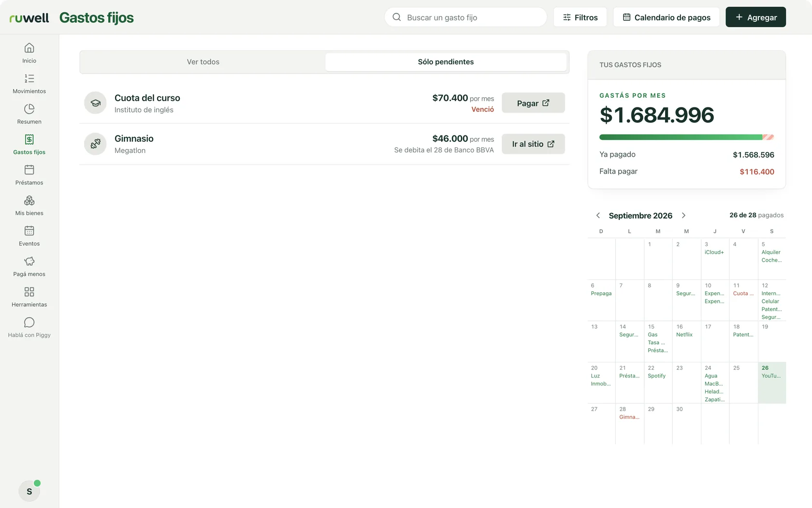Open Mis bienes sidebar icon
The image size is (812, 508).
coord(29,200)
